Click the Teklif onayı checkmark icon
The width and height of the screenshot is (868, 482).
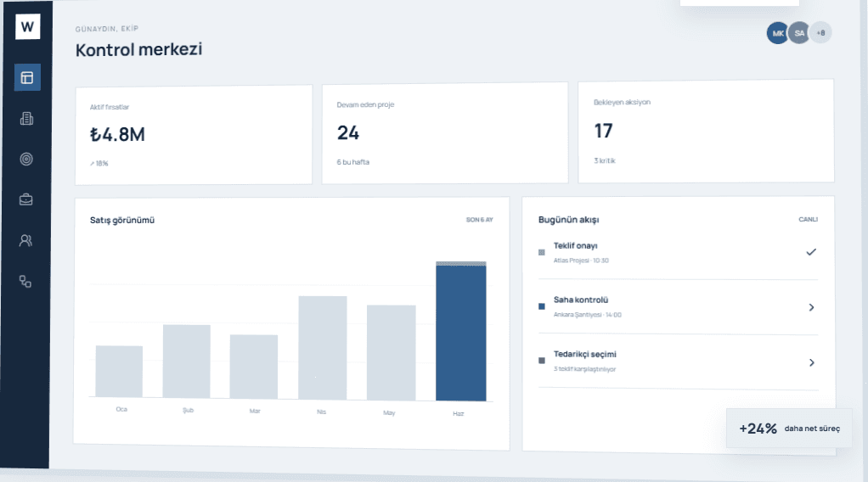coord(811,252)
